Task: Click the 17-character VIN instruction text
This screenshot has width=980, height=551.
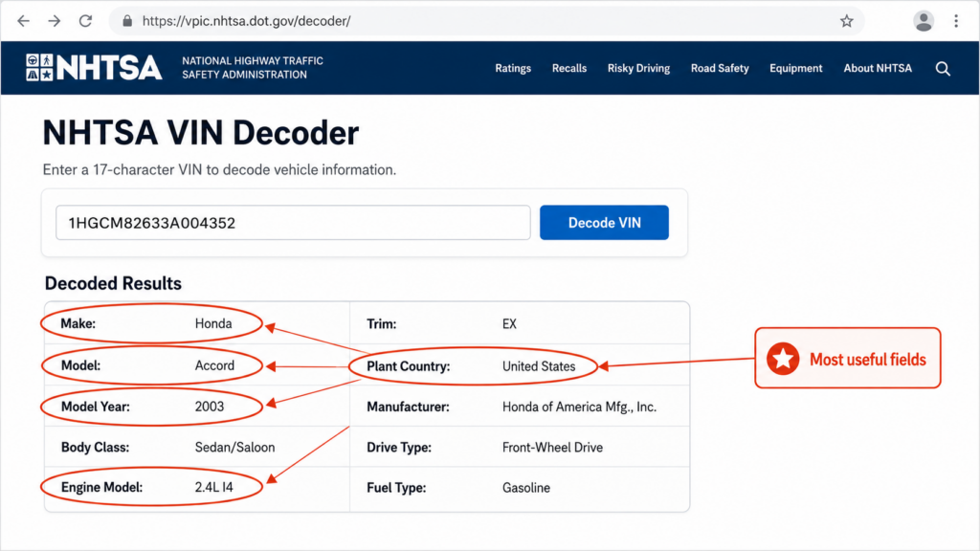Action: pos(219,170)
